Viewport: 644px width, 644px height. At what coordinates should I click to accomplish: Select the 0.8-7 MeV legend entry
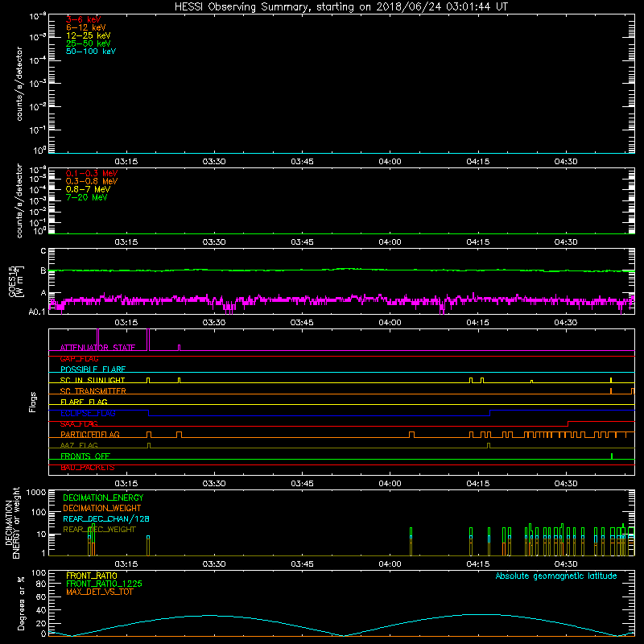tap(88, 189)
